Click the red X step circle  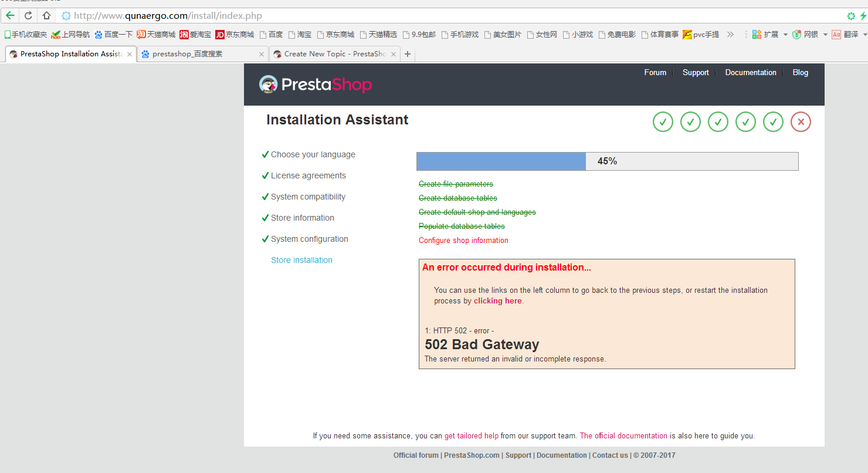coord(801,122)
